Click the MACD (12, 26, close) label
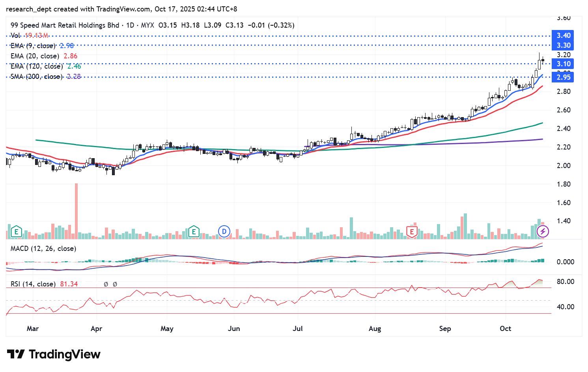This screenshot has width=588, height=372. click(43, 249)
